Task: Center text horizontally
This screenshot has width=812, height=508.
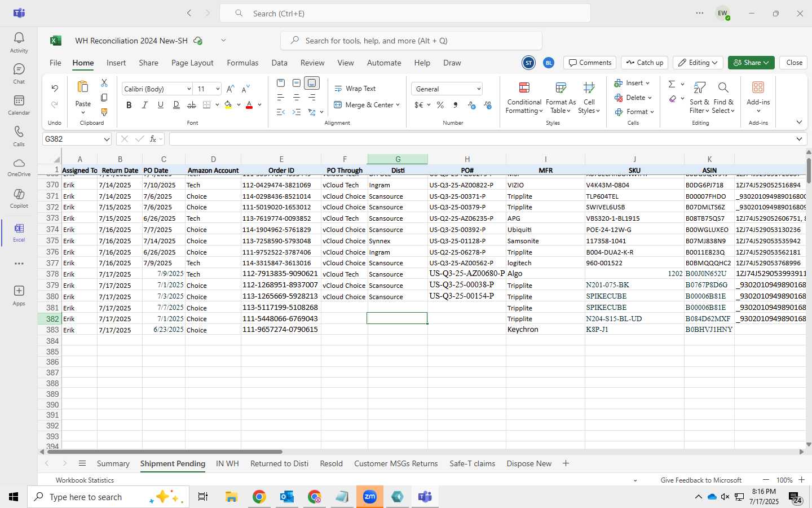Action: pyautogui.click(x=297, y=97)
